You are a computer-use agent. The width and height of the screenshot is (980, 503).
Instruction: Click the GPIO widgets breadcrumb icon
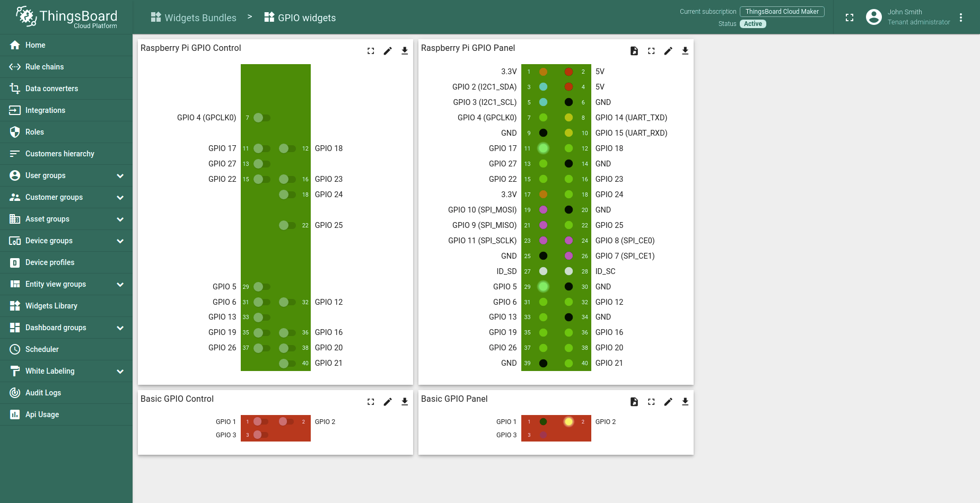(269, 17)
